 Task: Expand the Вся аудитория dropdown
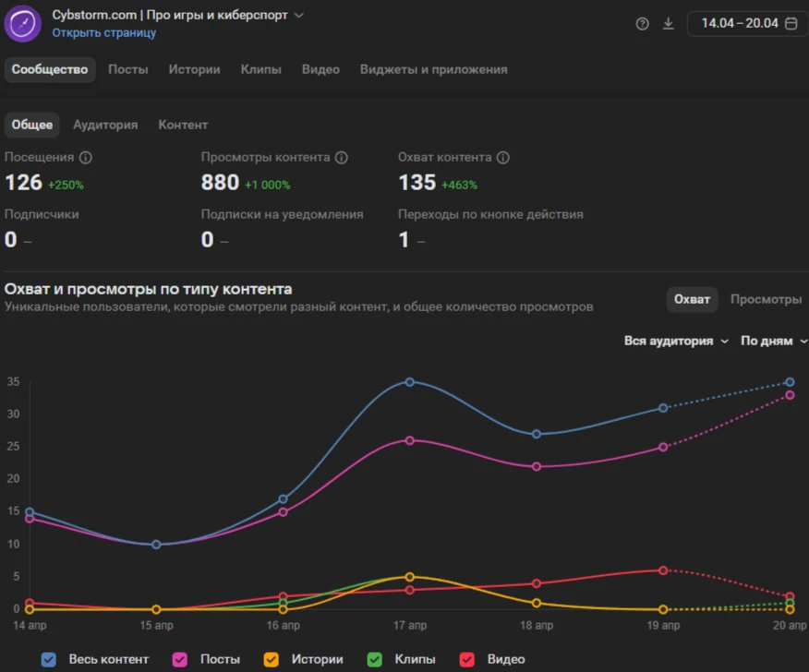click(676, 341)
